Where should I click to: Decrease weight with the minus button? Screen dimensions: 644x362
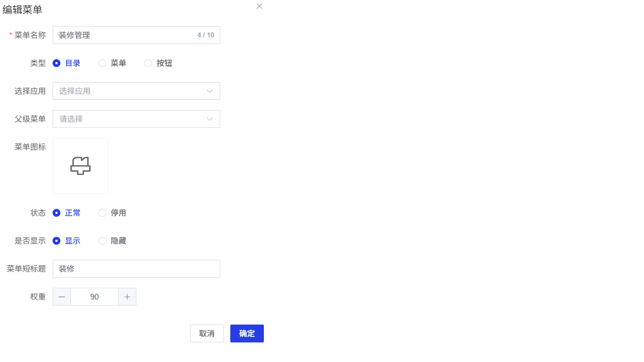pos(61,297)
